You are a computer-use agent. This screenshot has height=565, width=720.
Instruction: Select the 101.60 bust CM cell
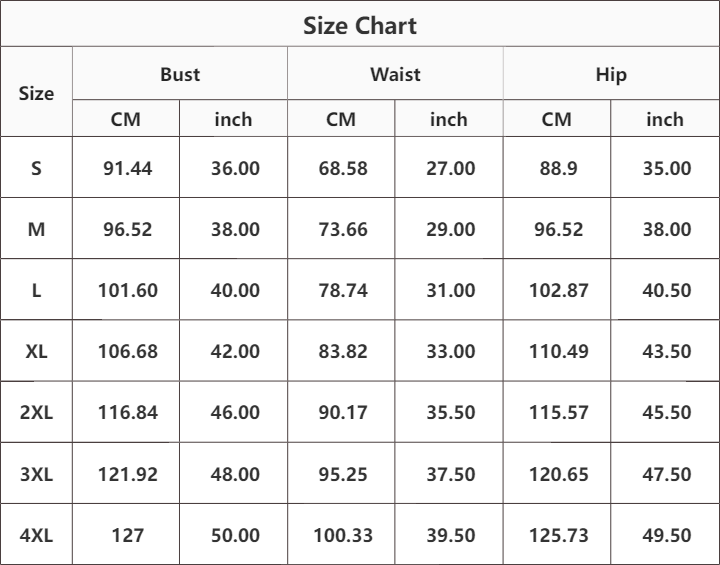[x=127, y=290]
